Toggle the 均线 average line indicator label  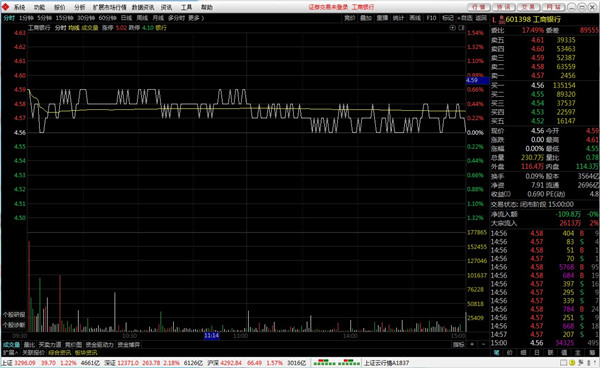73,28
